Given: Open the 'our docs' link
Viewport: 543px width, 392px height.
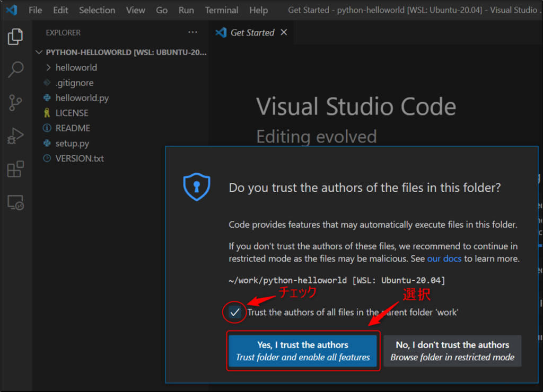Looking at the screenshot, I should coord(444,259).
